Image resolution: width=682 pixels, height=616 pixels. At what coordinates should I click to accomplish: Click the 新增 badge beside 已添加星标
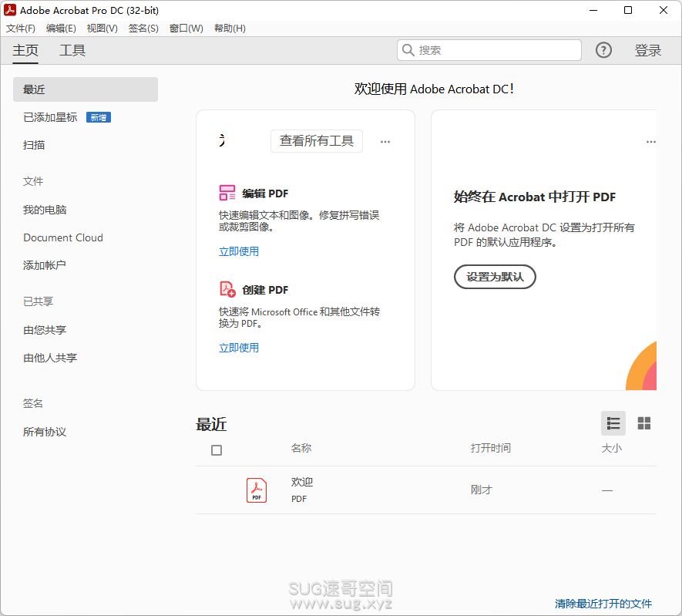coord(99,117)
